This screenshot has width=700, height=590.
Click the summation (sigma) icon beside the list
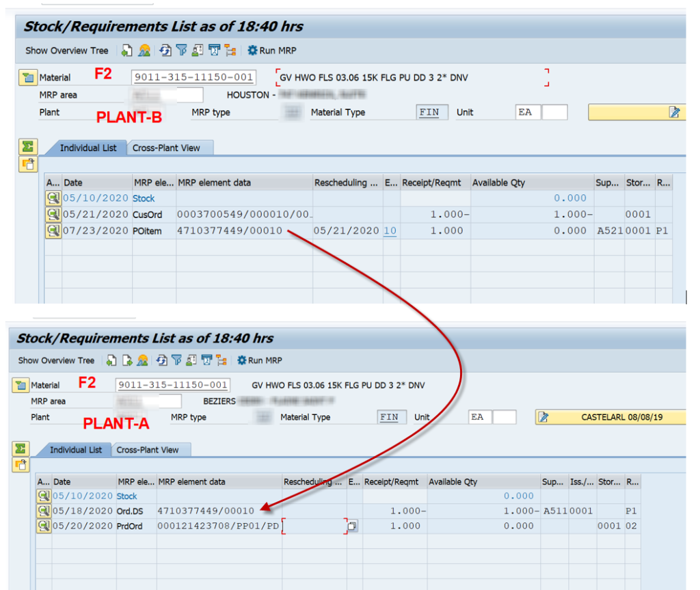click(x=27, y=146)
